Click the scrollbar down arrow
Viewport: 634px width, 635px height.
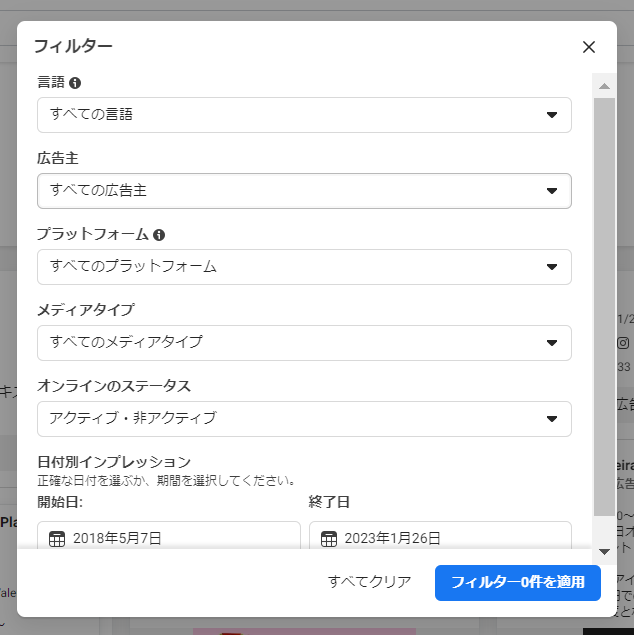[604, 551]
